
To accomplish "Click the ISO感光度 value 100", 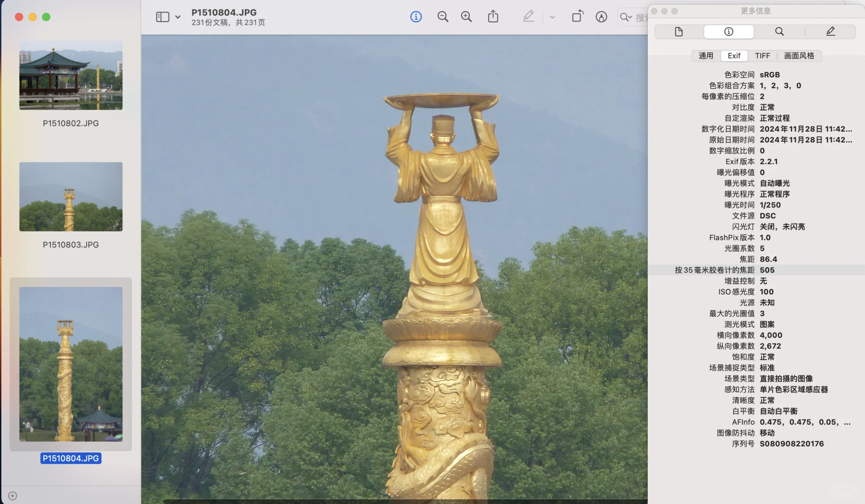I will pyautogui.click(x=766, y=292).
